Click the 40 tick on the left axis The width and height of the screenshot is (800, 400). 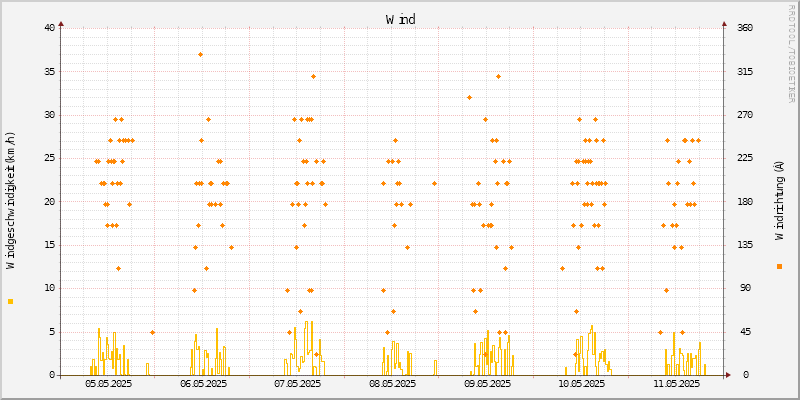49,28
